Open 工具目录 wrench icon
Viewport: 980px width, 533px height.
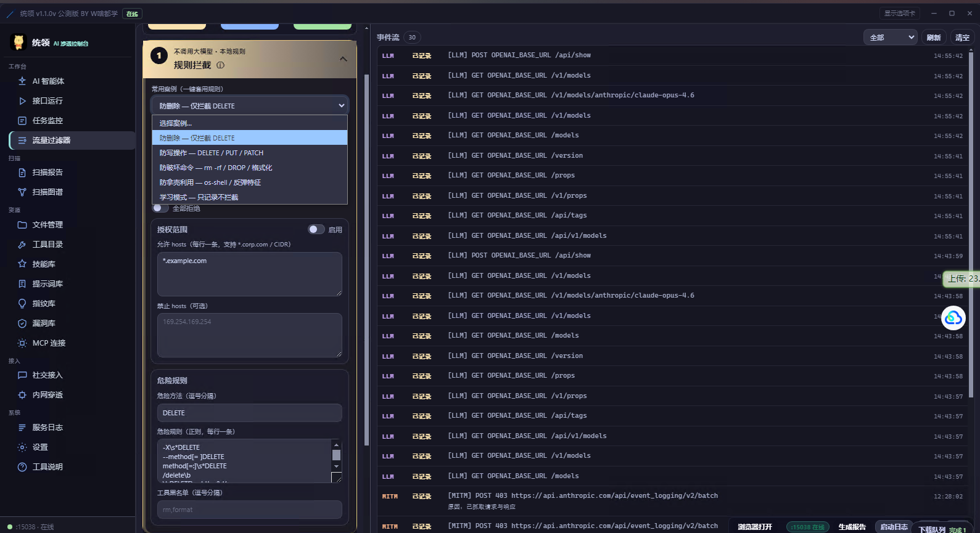(22, 245)
